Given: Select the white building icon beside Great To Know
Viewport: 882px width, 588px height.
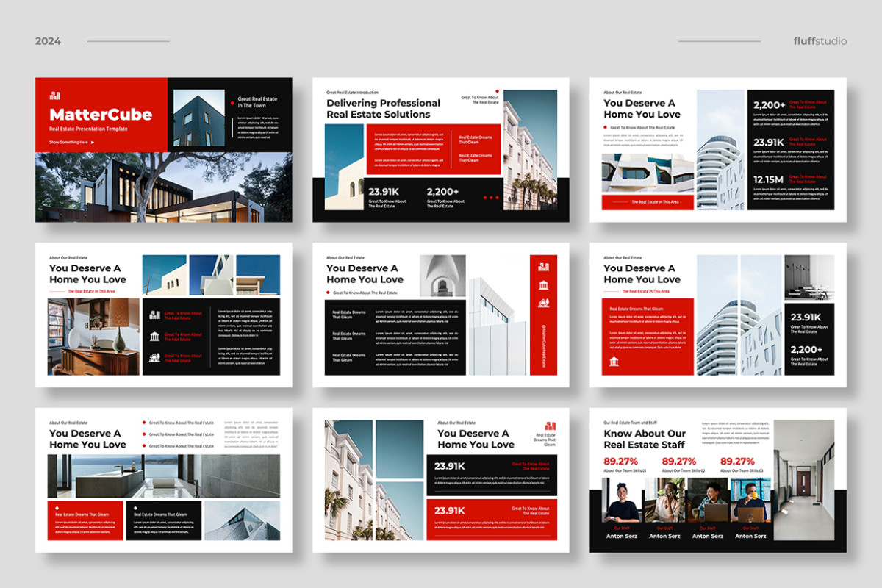Looking at the screenshot, I should click(x=154, y=315).
